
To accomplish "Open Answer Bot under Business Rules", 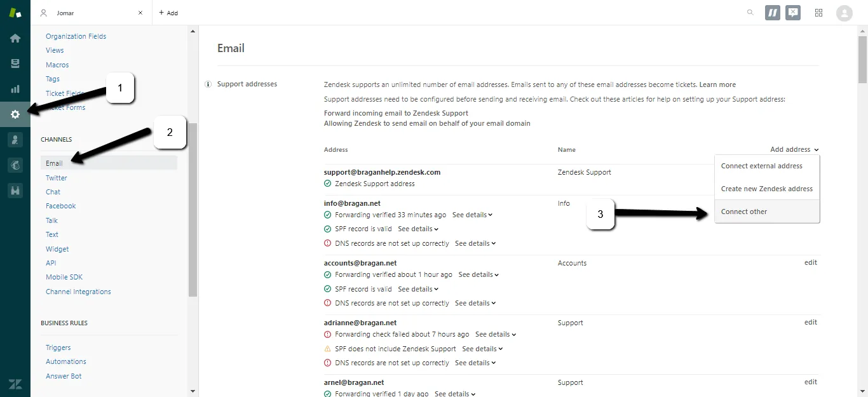I will [64, 377].
